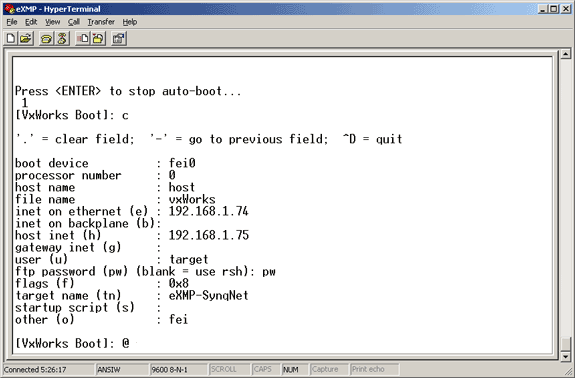
Task: Click the Disconnect toolbar icon
Action: click(x=62, y=38)
